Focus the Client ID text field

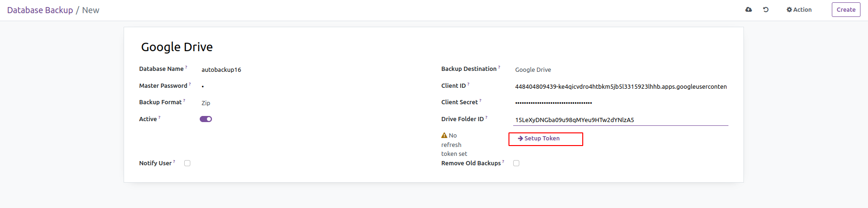click(x=620, y=86)
